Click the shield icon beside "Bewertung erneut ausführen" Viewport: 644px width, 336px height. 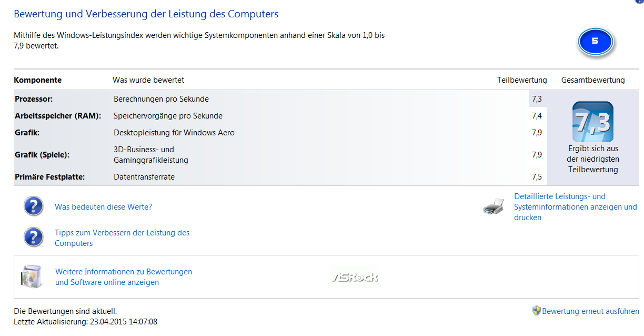[x=536, y=311]
